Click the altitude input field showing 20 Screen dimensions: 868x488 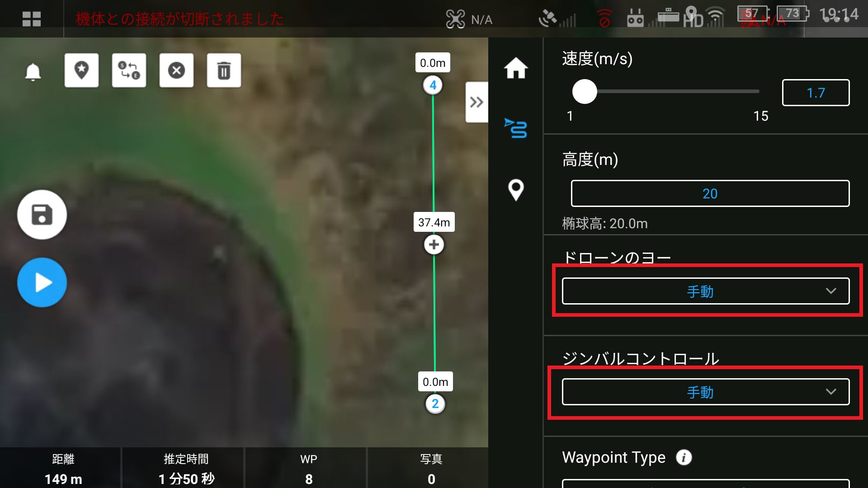[x=710, y=193]
